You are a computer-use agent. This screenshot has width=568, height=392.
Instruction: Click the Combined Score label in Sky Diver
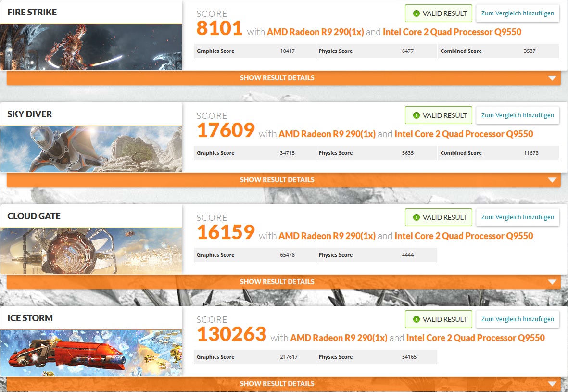click(461, 153)
